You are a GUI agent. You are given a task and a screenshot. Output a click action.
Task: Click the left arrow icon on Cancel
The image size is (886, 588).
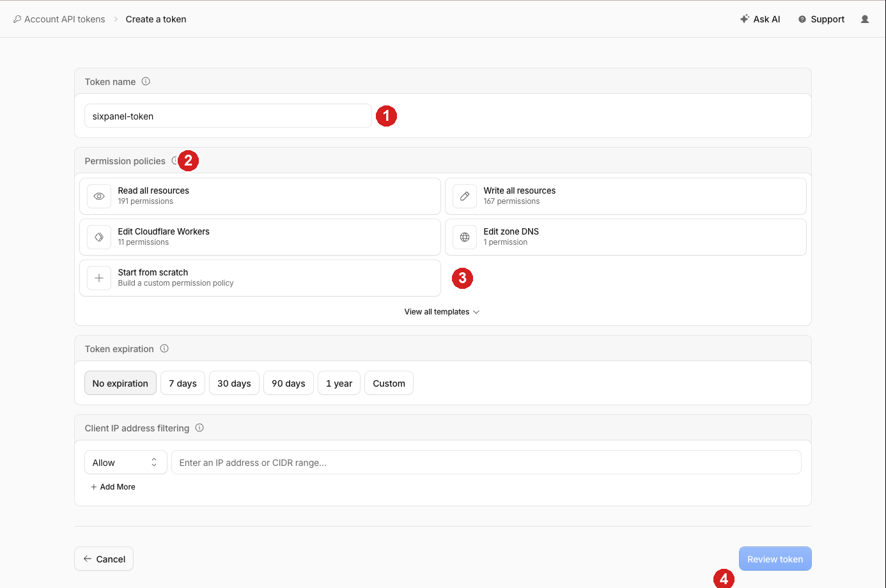tap(88, 559)
